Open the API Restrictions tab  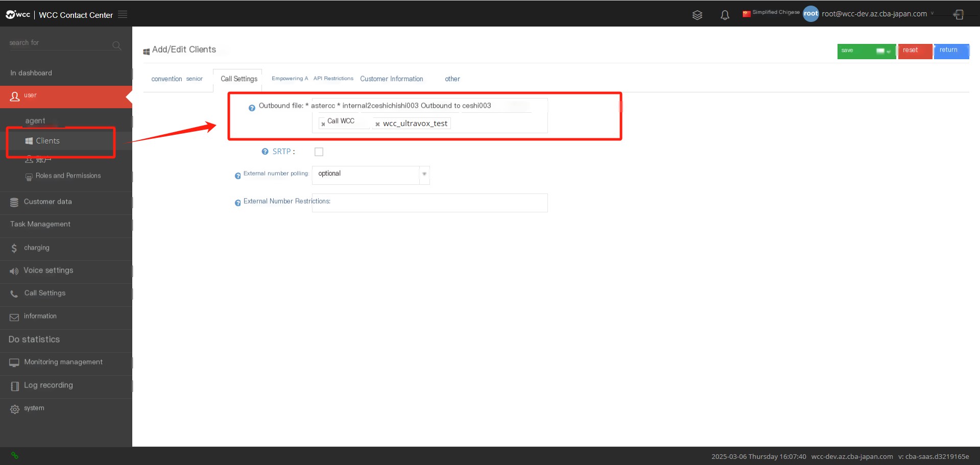pyautogui.click(x=333, y=79)
